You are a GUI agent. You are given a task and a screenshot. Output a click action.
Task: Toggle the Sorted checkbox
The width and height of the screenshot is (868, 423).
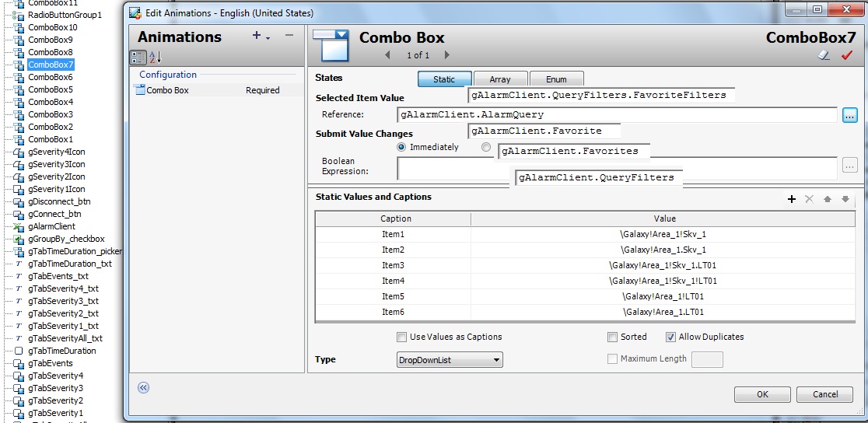[x=613, y=337]
